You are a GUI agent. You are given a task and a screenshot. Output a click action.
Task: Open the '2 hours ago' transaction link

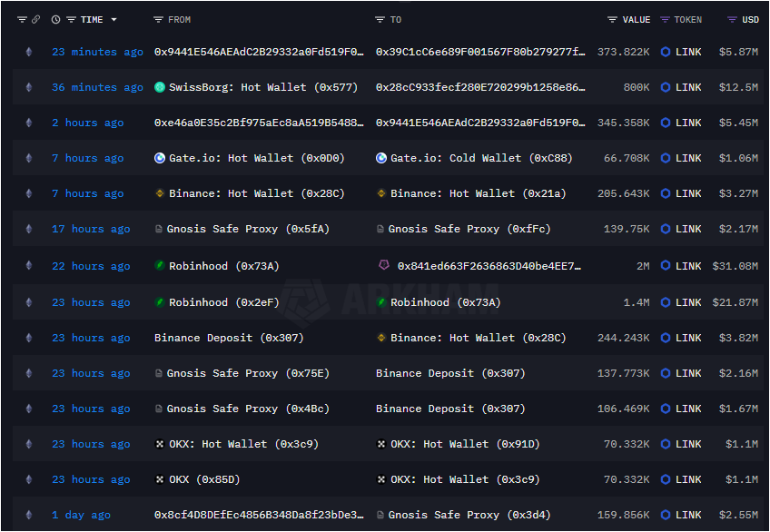click(88, 123)
